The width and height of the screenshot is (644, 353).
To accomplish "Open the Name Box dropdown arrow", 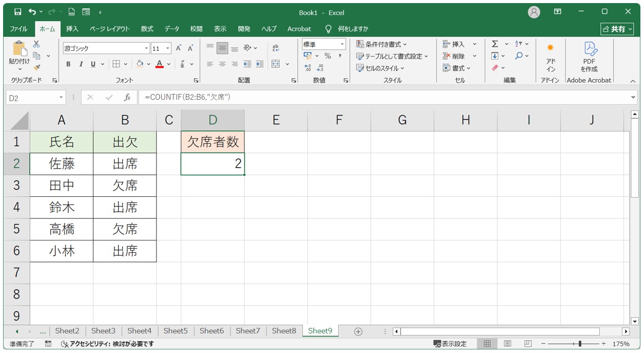I will 61,97.
